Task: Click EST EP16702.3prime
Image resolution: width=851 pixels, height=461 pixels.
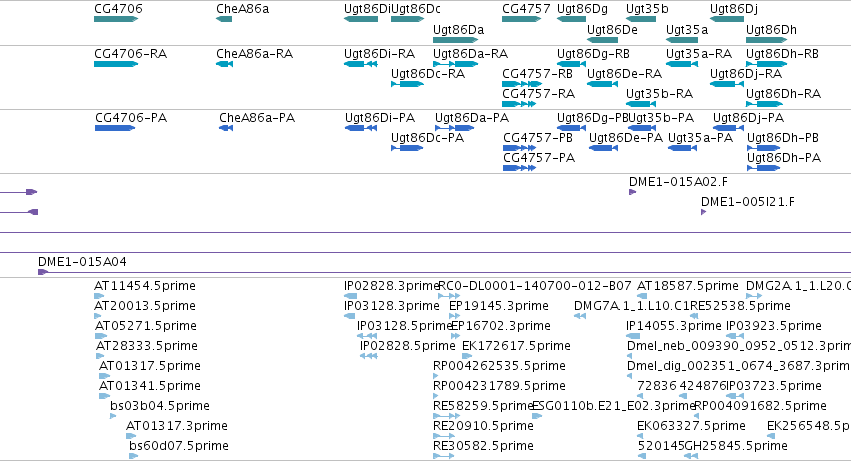Action: 455,336
